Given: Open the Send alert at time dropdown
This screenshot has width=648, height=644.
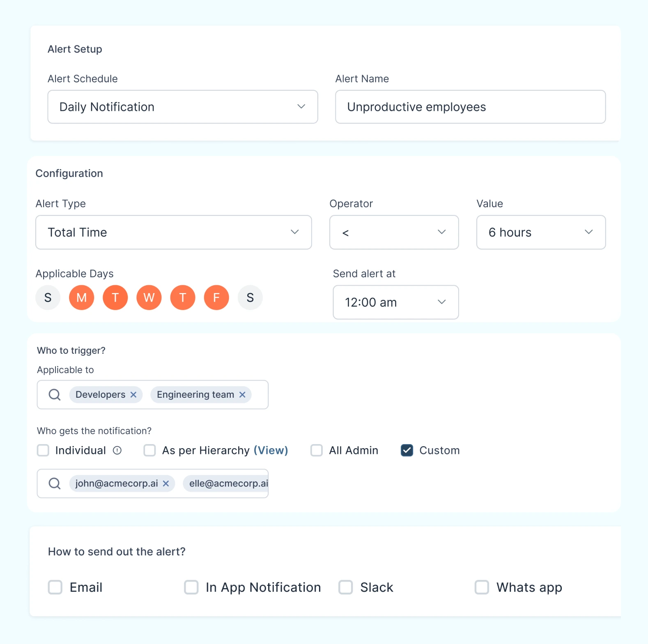Looking at the screenshot, I should 395,302.
